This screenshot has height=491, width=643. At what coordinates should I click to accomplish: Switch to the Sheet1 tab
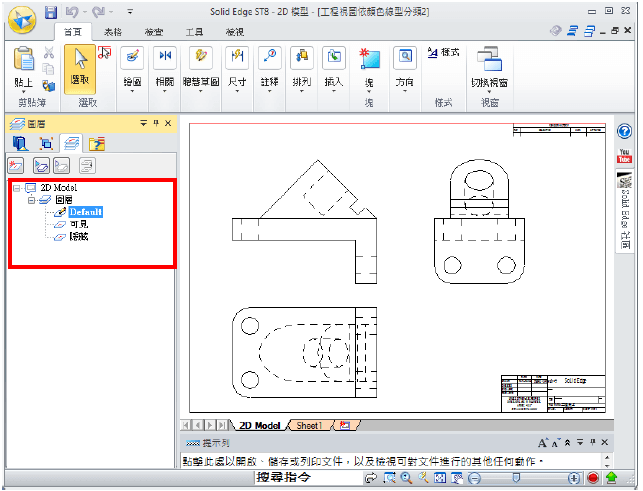309,425
